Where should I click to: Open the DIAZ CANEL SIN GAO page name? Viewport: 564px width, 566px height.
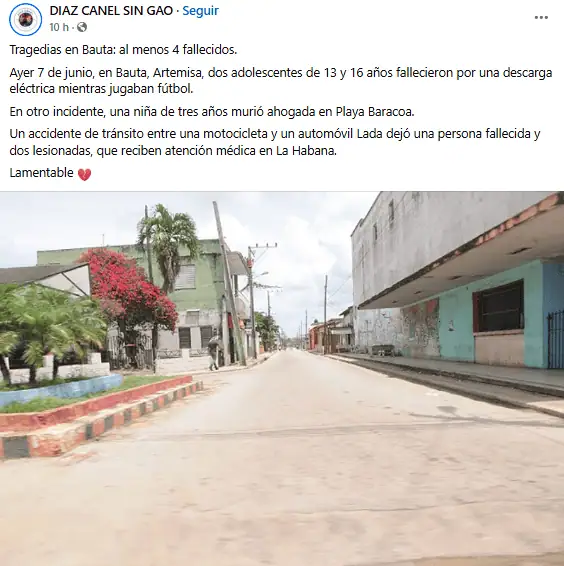click(111, 11)
